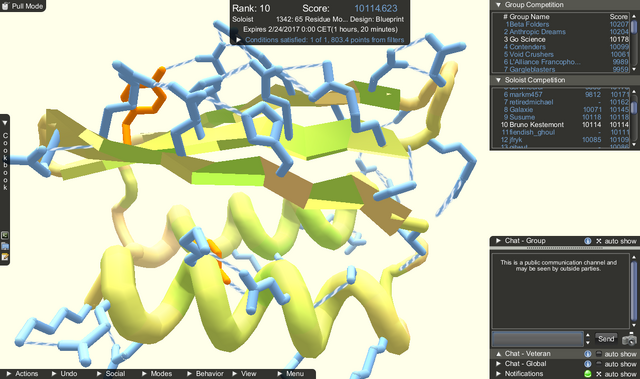This screenshot has width=640, height=379.
Task: Expand the Cookbook side panel arrow
Action: (x=5, y=123)
